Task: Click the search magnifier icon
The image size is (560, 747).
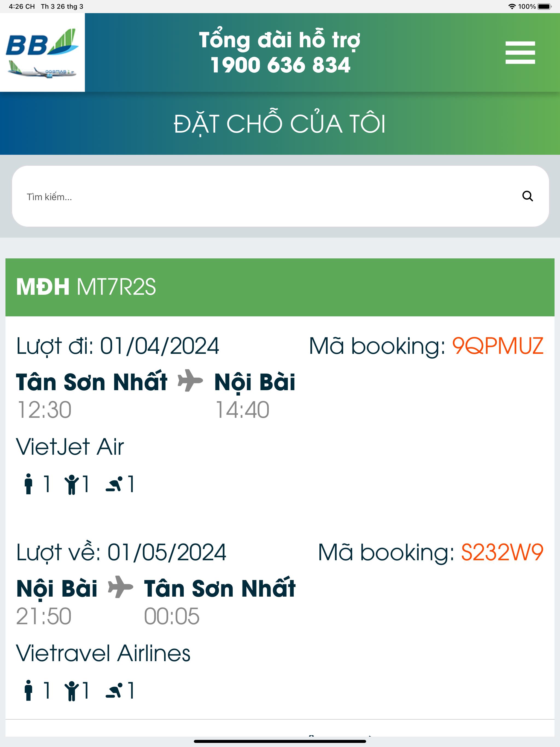Action: click(x=527, y=196)
